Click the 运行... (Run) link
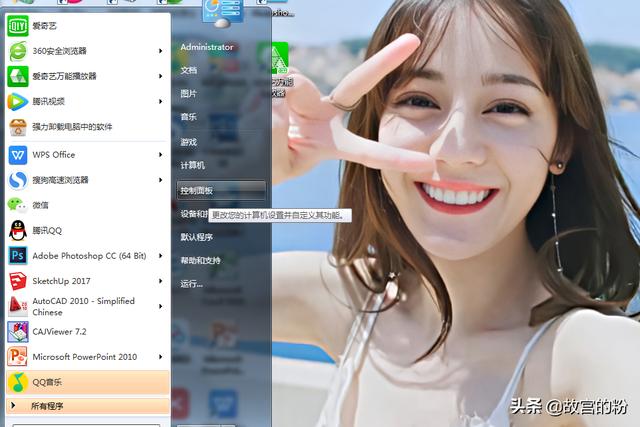Viewport: 640px width, 427px height. pyautogui.click(x=191, y=284)
